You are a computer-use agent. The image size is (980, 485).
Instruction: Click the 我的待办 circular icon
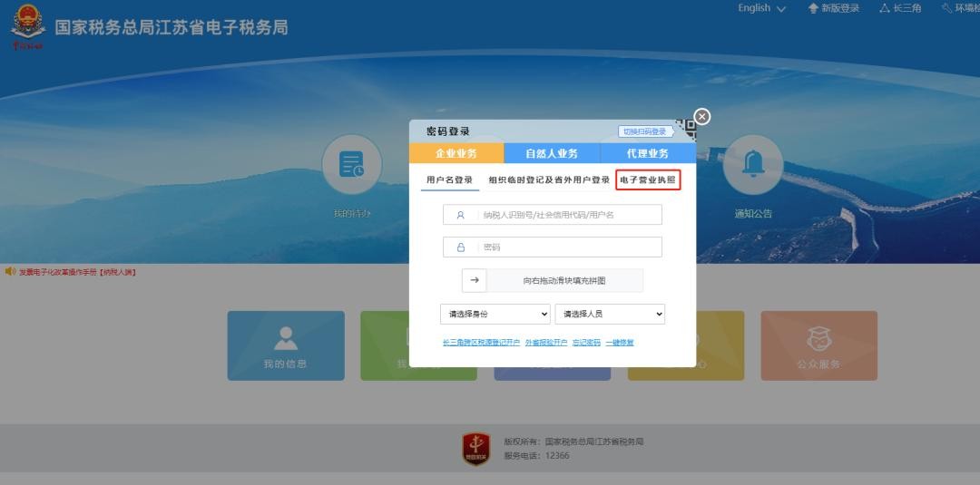[352, 165]
